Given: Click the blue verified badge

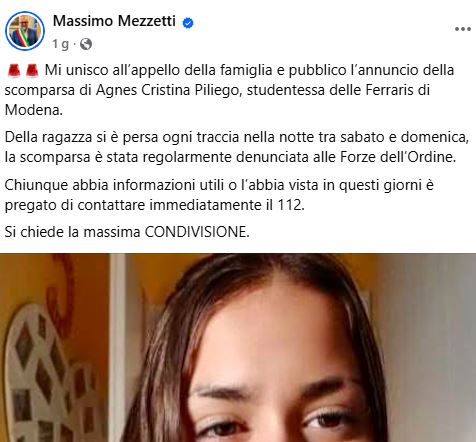Looking at the screenshot, I should click(188, 23).
